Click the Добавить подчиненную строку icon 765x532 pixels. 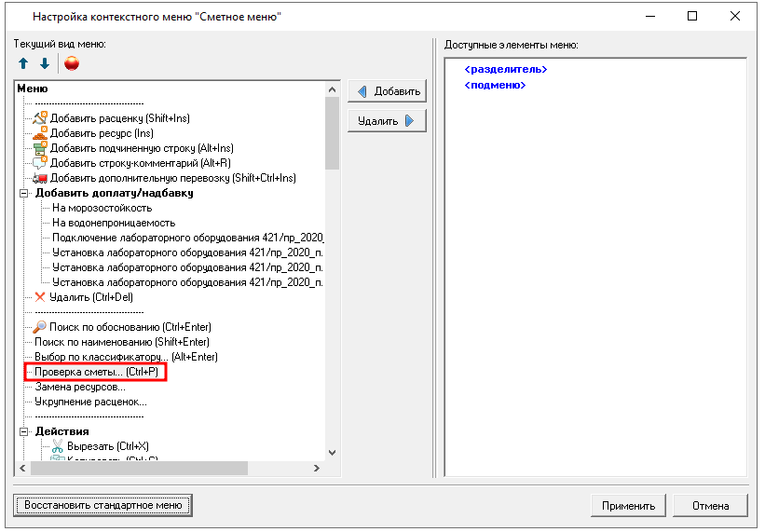point(40,148)
